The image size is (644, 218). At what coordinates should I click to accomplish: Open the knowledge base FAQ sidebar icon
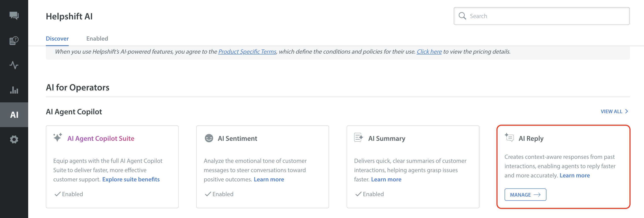pos(14,40)
